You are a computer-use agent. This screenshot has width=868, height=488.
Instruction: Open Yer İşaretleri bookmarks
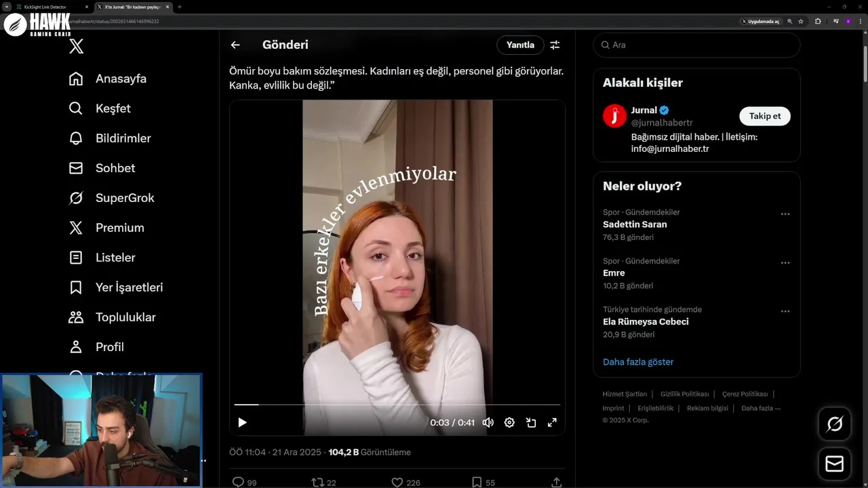[116, 287]
